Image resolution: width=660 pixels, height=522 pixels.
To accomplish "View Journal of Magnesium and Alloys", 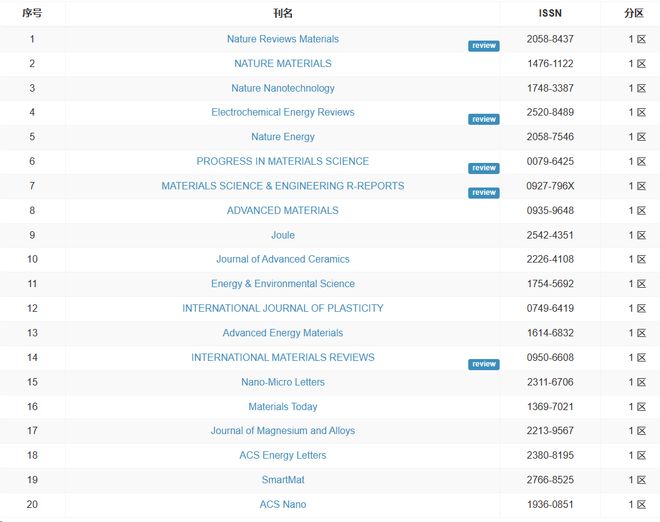I will coord(282,431).
